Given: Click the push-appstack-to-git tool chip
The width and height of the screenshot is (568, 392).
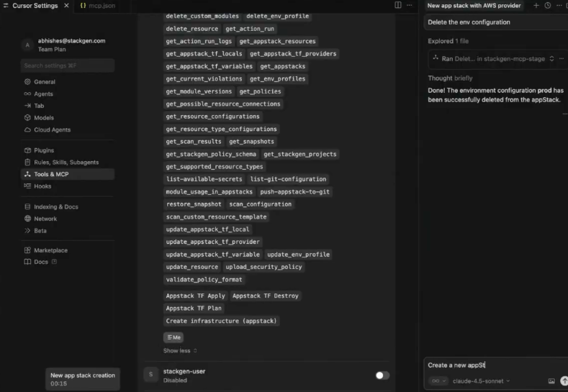Looking at the screenshot, I should 295,192.
